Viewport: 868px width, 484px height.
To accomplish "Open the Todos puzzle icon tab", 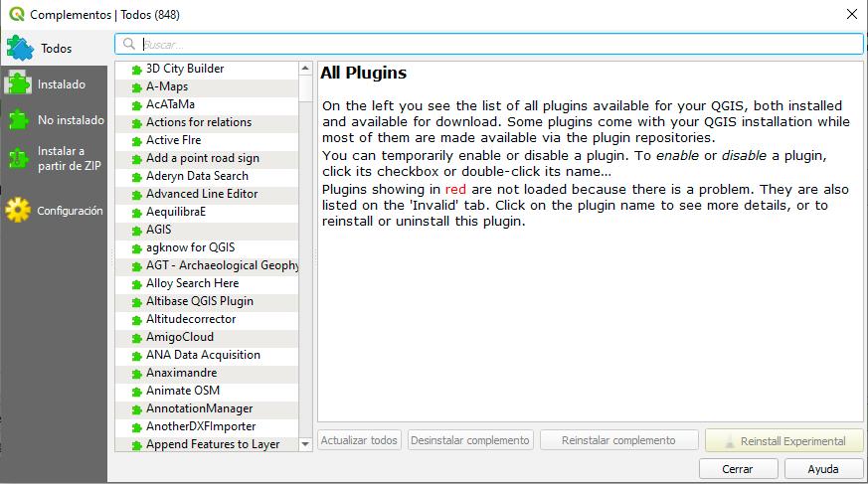I will pos(21,48).
